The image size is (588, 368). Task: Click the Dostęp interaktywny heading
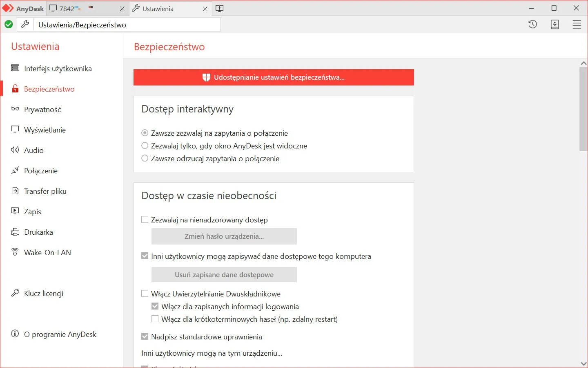coord(187,109)
